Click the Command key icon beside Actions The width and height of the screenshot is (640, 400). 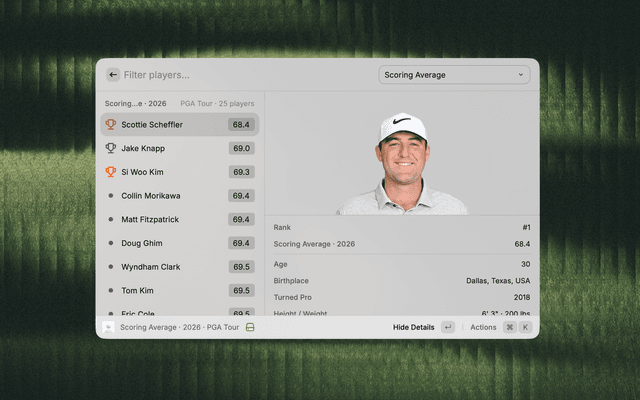click(510, 327)
